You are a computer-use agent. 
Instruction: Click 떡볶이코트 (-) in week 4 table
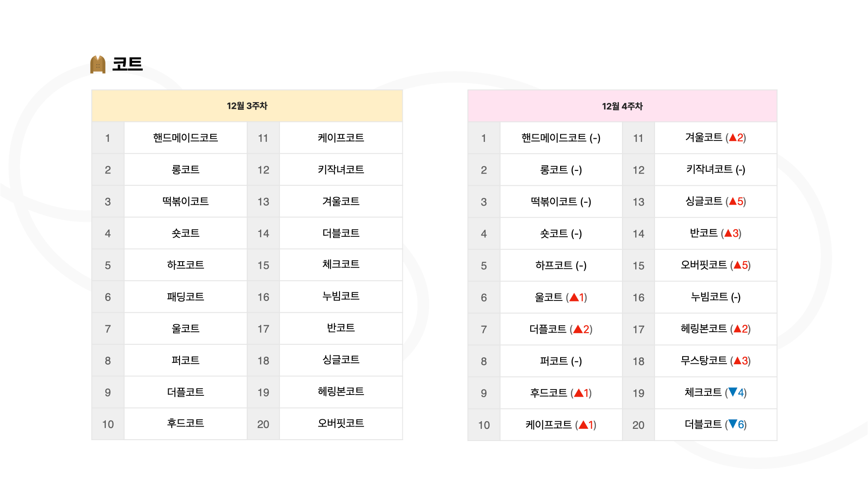561,202
